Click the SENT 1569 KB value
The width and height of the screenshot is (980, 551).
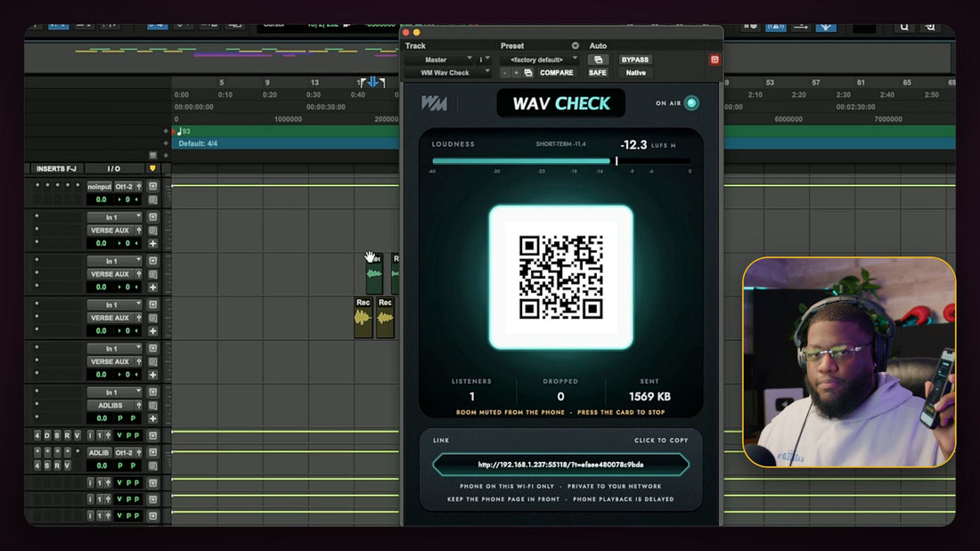(x=649, y=397)
